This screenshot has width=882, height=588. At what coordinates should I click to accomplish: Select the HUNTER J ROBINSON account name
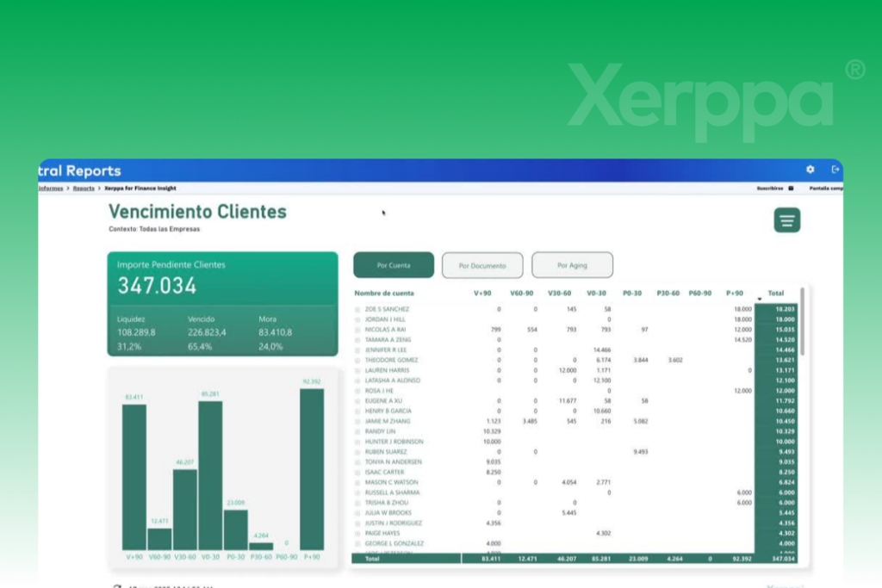pyautogui.click(x=394, y=442)
